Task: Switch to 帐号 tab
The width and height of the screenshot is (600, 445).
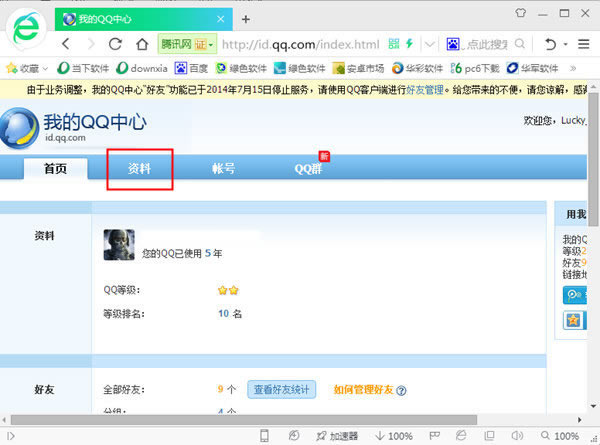Action: click(223, 168)
